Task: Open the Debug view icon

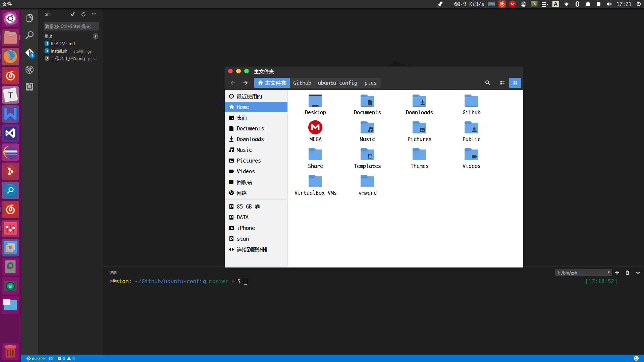Action: coord(30,70)
